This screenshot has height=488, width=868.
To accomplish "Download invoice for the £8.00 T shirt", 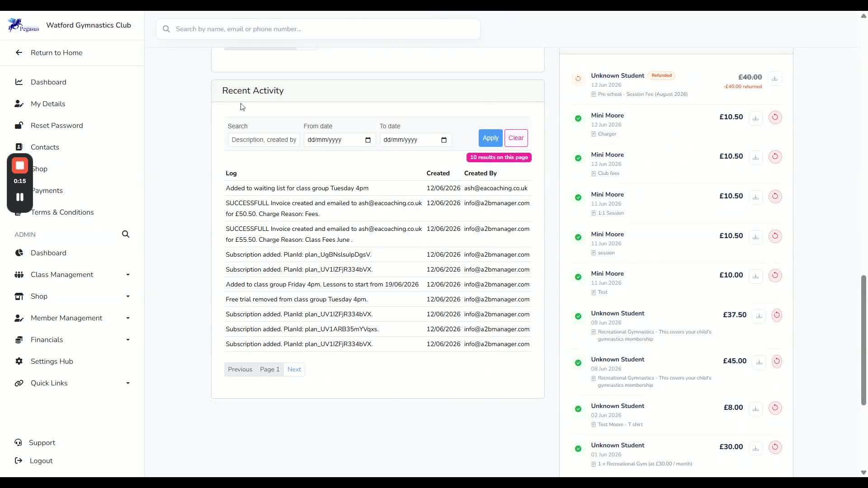I will (755, 408).
